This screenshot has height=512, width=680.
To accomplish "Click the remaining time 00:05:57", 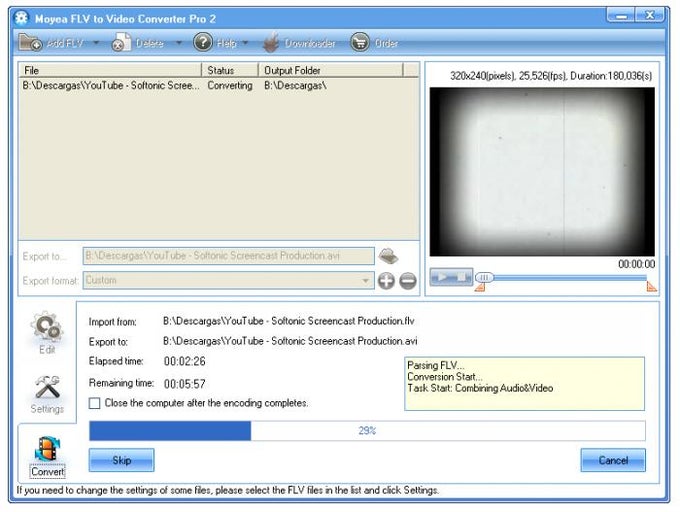I will click(185, 384).
